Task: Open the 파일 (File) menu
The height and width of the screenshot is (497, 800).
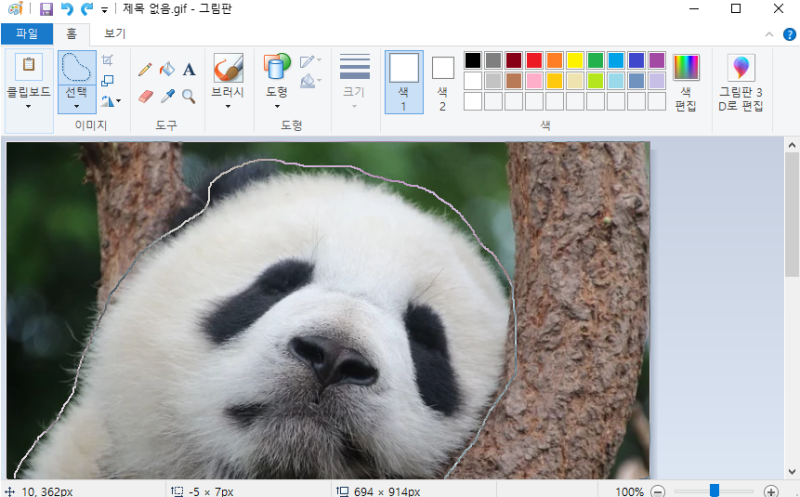Action: click(27, 34)
